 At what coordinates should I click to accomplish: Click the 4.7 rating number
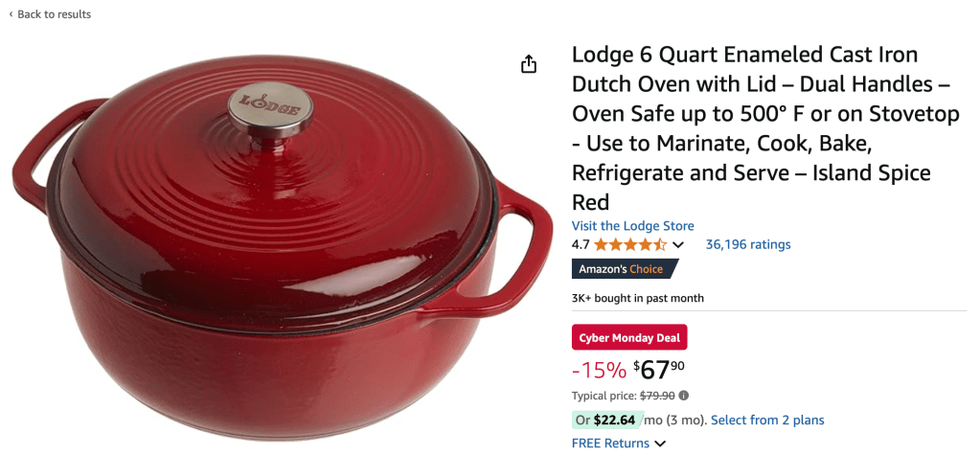point(581,244)
